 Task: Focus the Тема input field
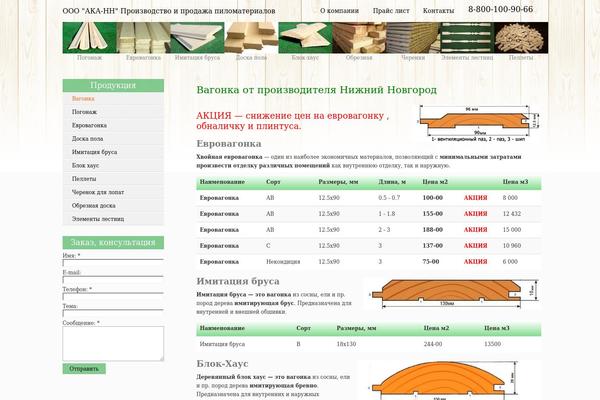pyautogui.click(x=113, y=313)
